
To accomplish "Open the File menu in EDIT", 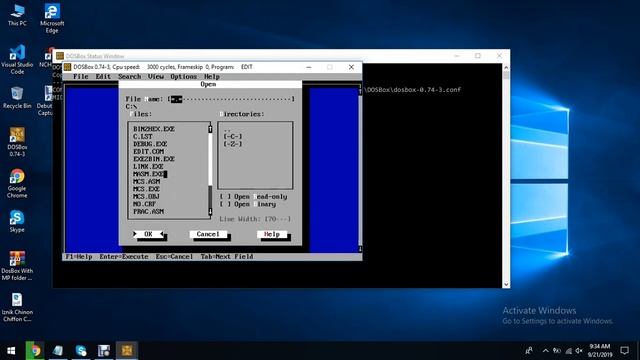I will point(80,76).
